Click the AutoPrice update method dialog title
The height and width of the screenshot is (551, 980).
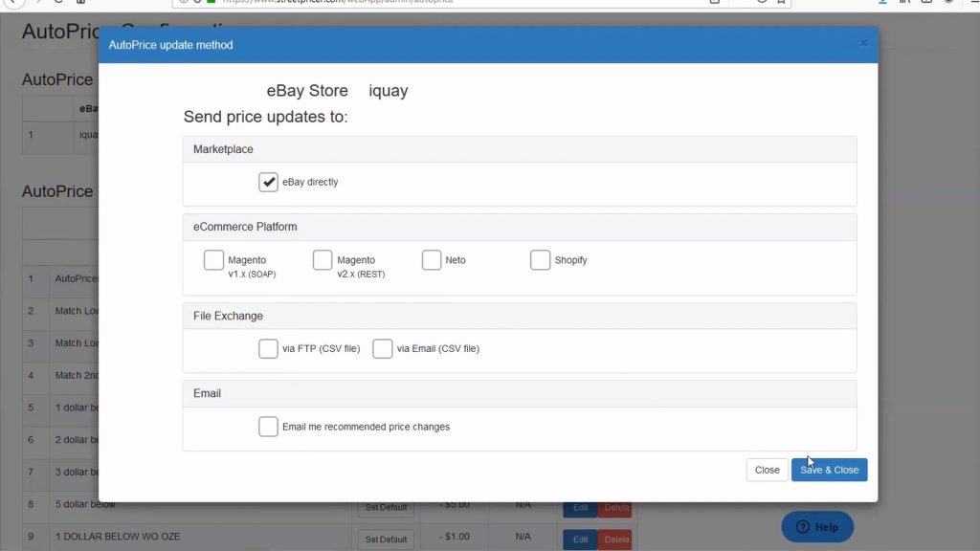tap(170, 45)
